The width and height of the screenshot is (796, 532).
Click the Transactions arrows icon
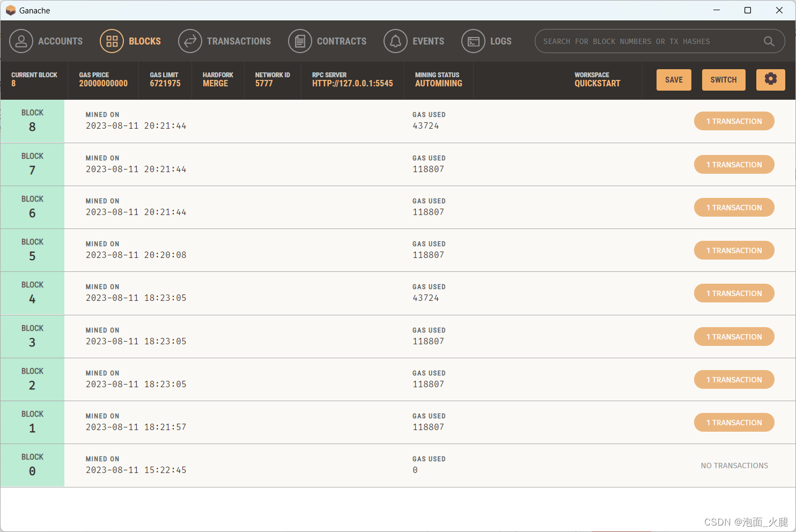[x=190, y=41]
